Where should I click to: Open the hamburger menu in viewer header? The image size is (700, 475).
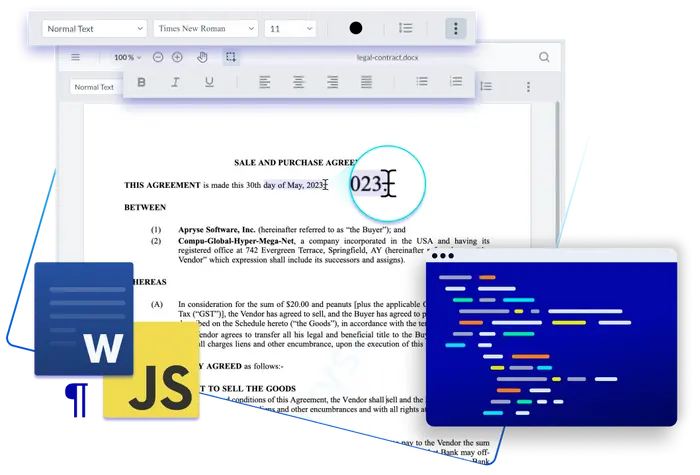[x=75, y=57]
